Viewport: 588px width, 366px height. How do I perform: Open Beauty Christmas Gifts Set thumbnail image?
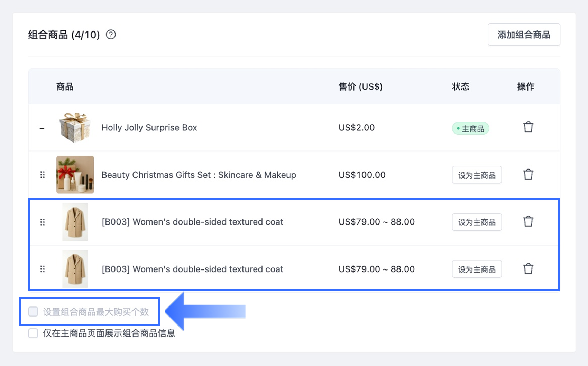pos(75,175)
